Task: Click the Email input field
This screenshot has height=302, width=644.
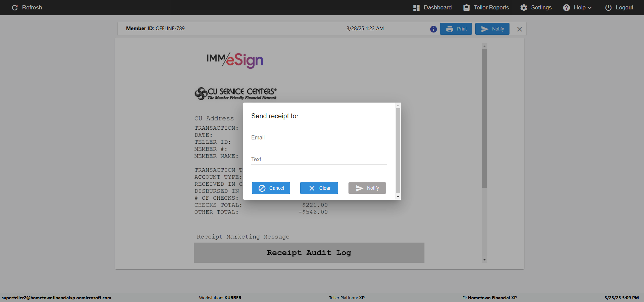Action: click(x=319, y=137)
